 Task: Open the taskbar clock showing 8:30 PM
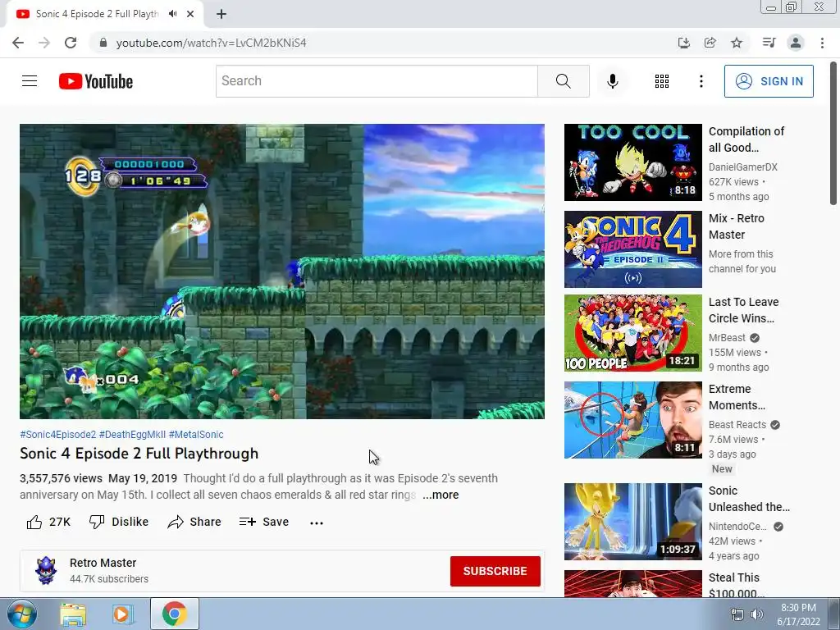click(x=798, y=614)
